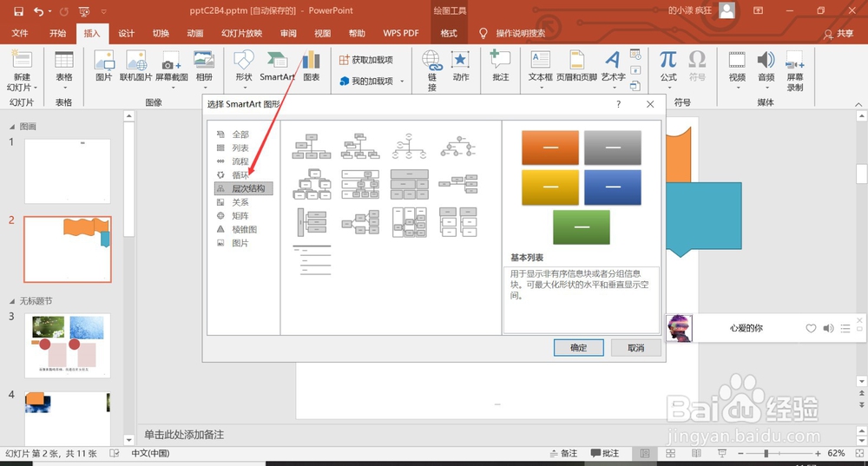Select 层次结构 hierarchy category
The height and width of the screenshot is (466, 868).
click(244, 188)
